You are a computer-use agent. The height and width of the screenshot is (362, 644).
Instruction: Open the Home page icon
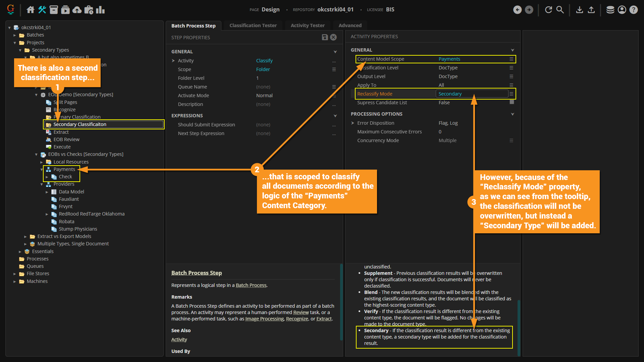point(31,10)
